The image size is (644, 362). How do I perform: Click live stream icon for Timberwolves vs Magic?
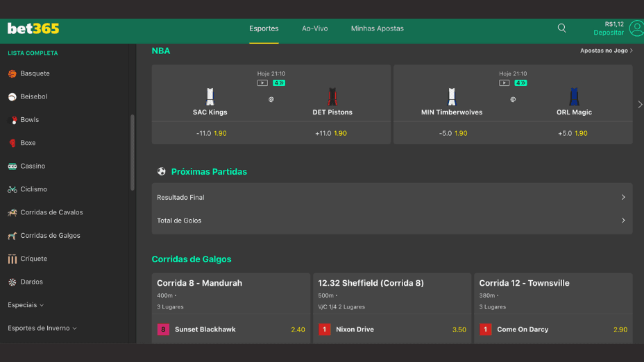[x=505, y=83]
